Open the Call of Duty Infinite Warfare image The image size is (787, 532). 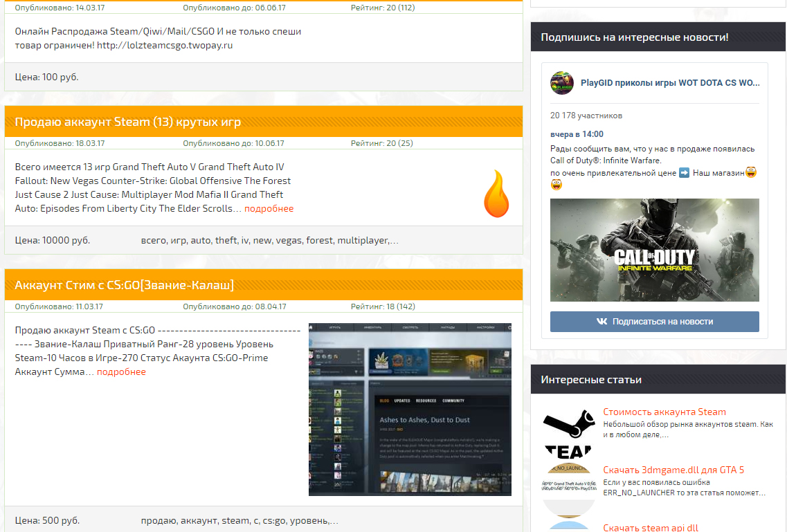pyautogui.click(x=655, y=250)
